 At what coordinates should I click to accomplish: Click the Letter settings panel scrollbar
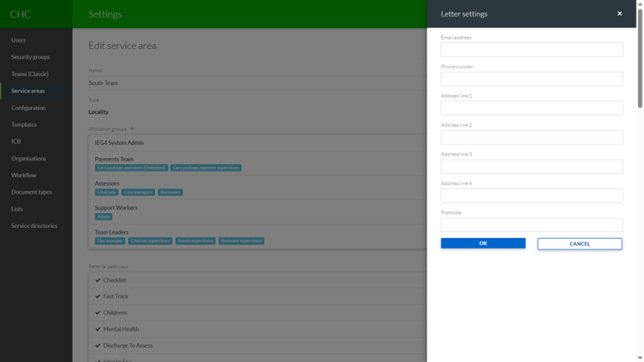tap(640, 68)
